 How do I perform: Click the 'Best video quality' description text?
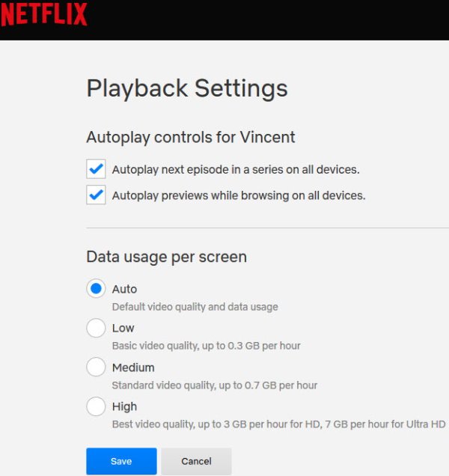(x=278, y=424)
